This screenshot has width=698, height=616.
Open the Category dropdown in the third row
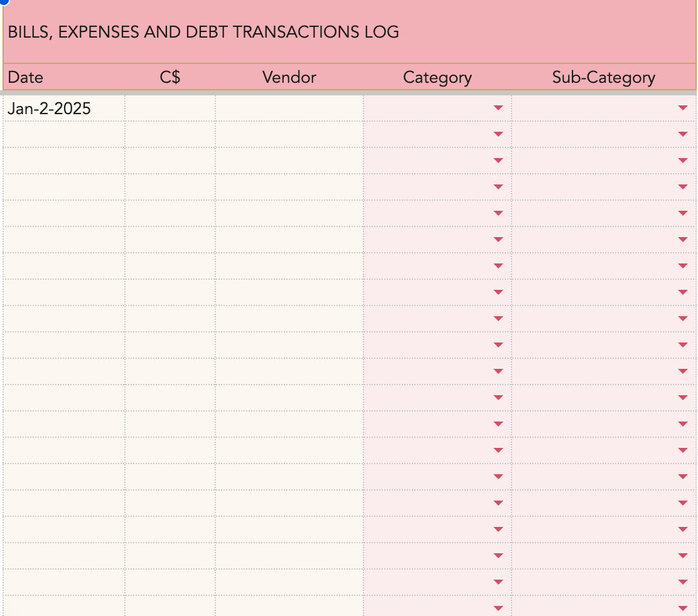(x=498, y=160)
